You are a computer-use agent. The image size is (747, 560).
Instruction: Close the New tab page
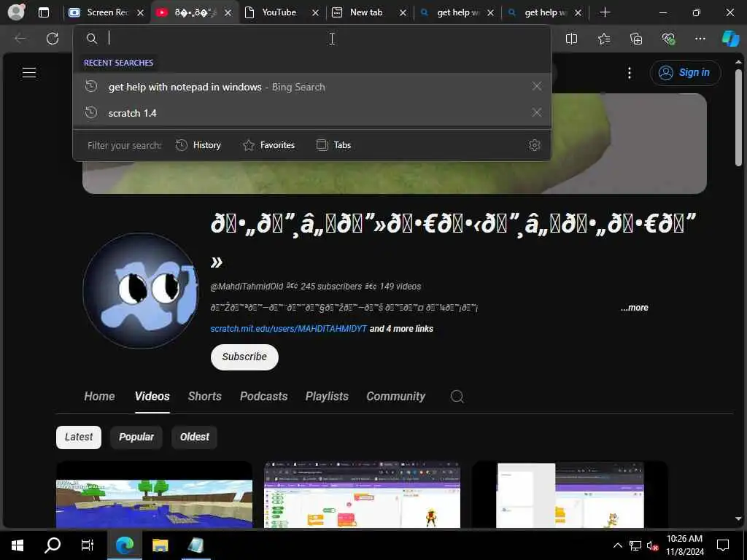tap(403, 13)
